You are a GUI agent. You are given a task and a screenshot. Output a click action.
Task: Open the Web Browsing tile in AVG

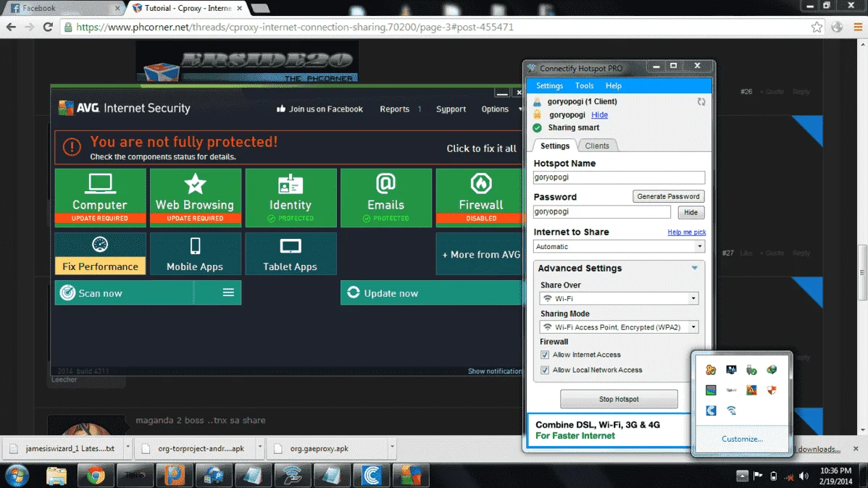(196, 198)
